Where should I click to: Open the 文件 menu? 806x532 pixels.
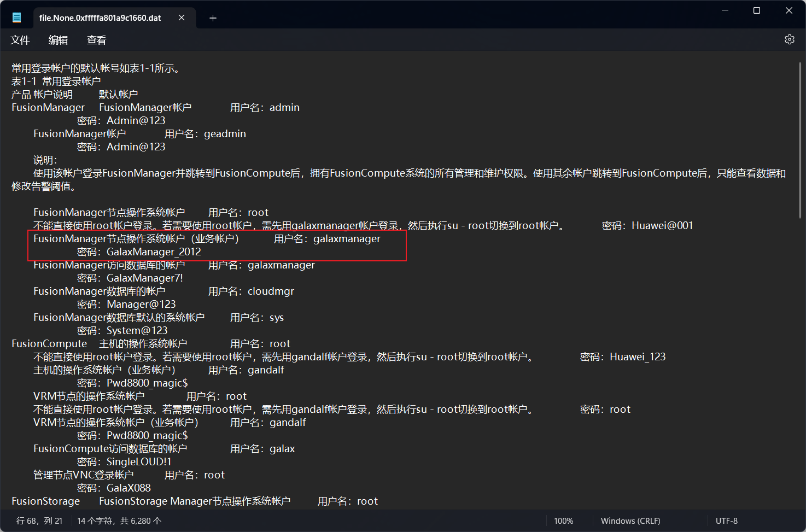[x=20, y=40]
